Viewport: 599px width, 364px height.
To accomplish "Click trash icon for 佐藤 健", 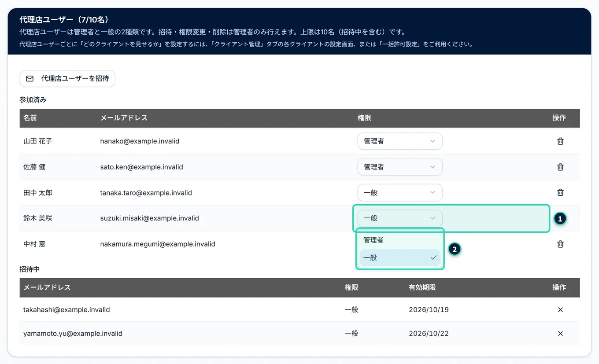I will click(560, 167).
